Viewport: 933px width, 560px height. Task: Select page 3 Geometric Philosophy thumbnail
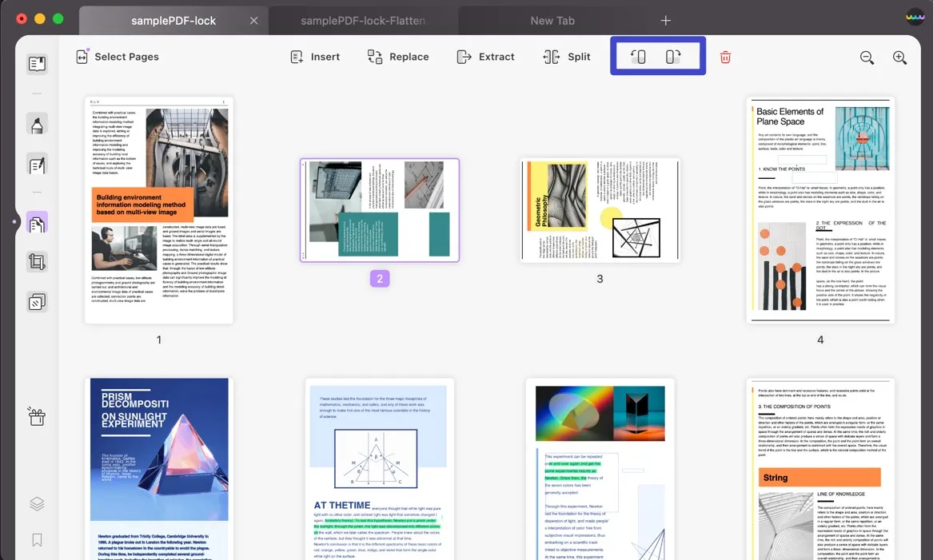click(600, 210)
